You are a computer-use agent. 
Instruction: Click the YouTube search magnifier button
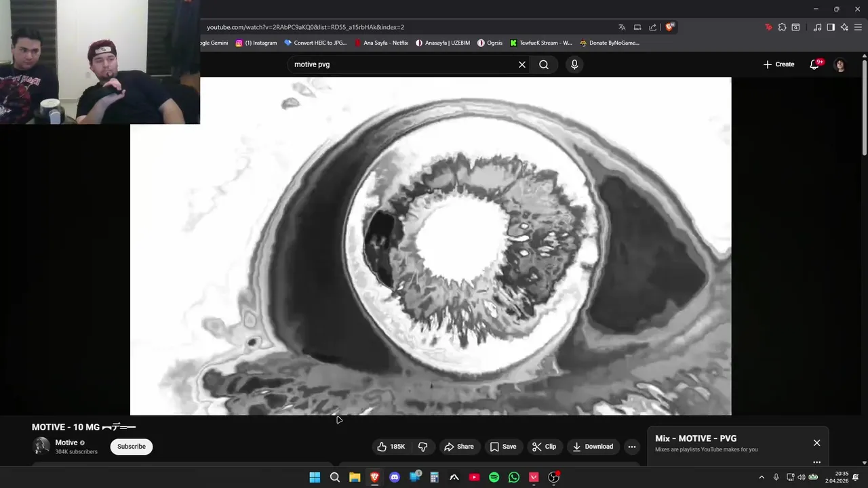[544, 64]
